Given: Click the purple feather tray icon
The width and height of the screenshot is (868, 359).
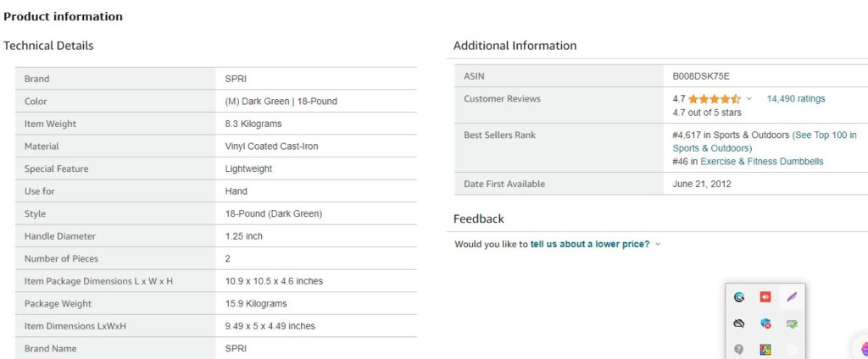Looking at the screenshot, I should pos(792,297).
